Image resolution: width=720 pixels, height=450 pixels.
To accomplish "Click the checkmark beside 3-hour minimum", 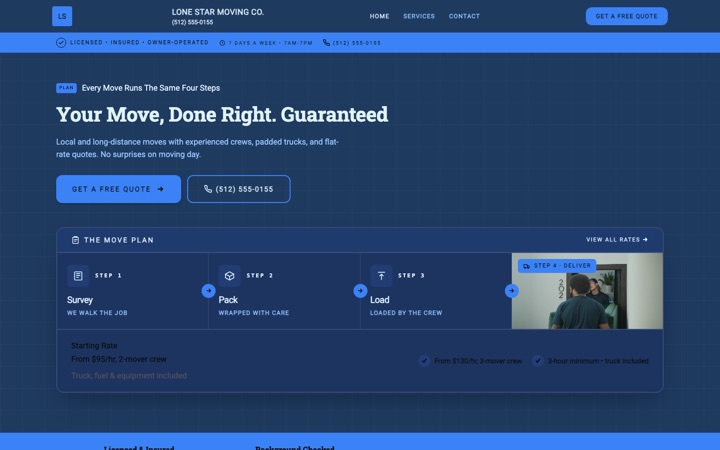I will coord(538,361).
